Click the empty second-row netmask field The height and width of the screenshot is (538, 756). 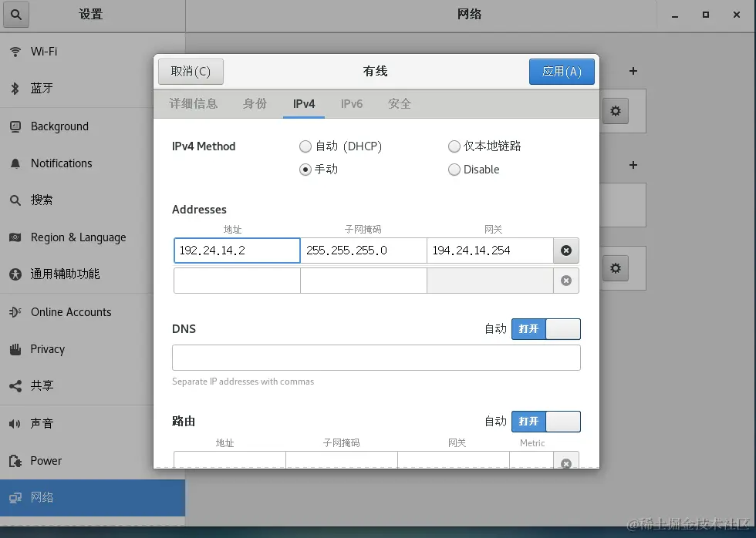(363, 281)
